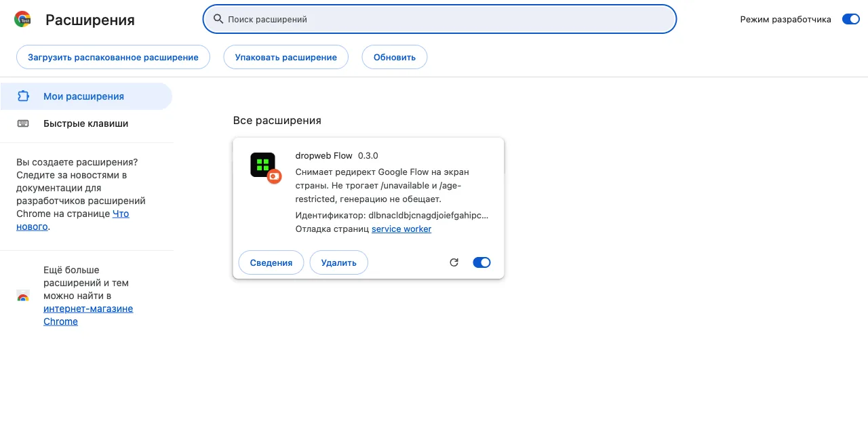
Task: Reload the dropweb Flow extension
Action: coord(454,262)
